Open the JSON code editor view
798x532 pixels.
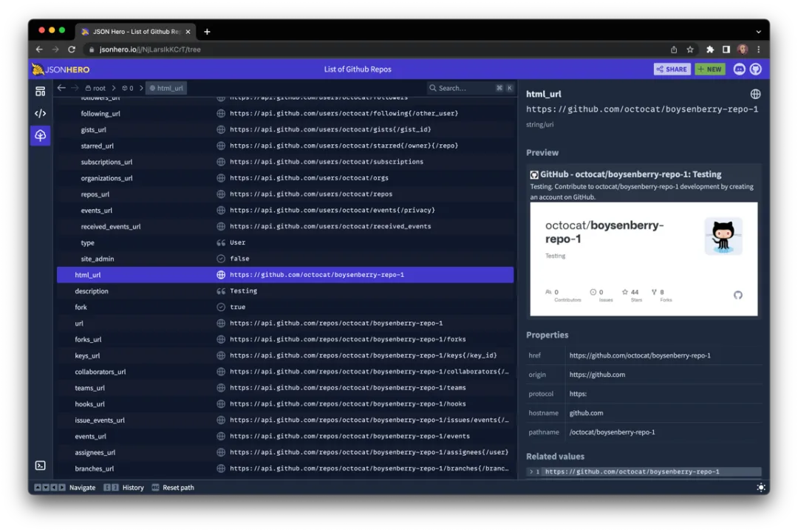coord(40,112)
